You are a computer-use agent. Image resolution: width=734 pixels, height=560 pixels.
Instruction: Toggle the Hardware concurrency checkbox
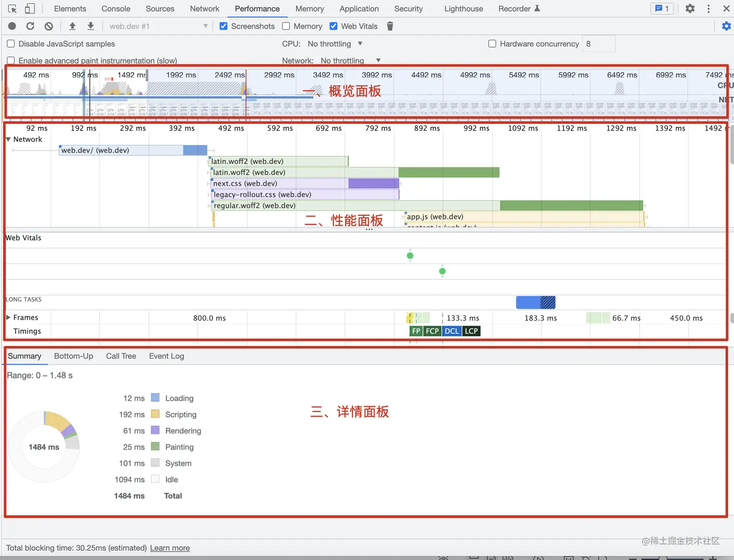[x=492, y=44]
